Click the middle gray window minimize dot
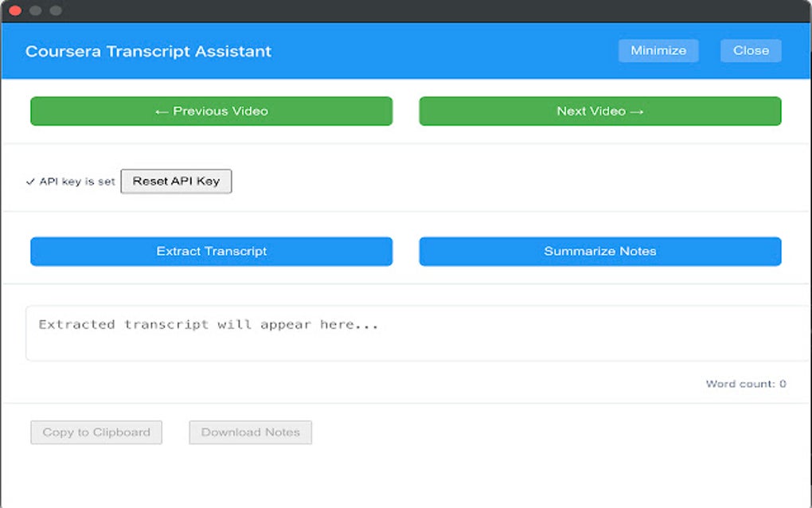Image resolution: width=812 pixels, height=508 pixels. pyautogui.click(x=35, y=10)
